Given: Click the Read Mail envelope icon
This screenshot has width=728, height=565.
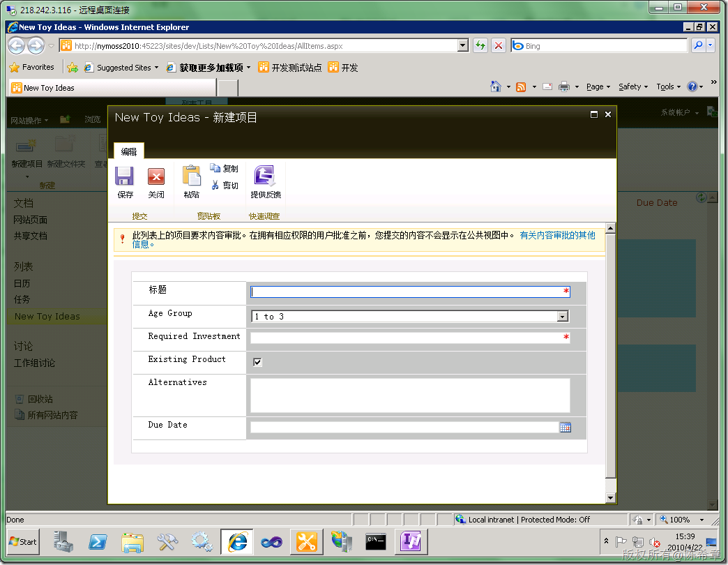Looking at the screenshot, I should (x=547, y=86).
